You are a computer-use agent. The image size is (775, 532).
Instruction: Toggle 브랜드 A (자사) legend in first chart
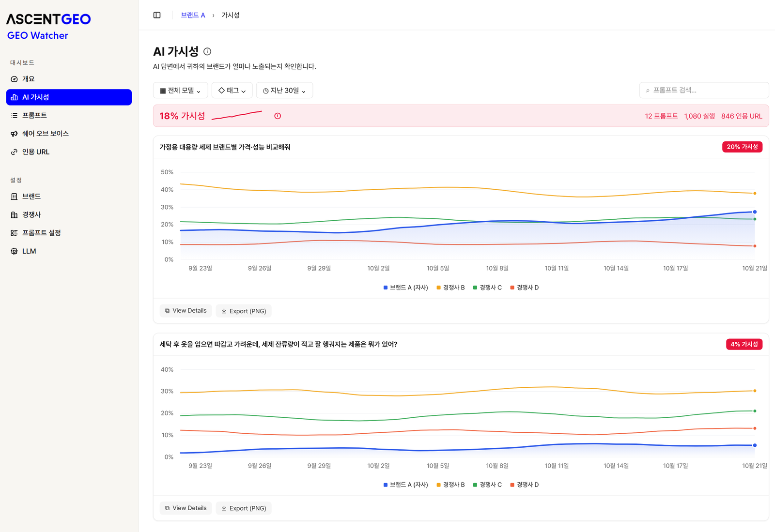[x=406, y=288]
